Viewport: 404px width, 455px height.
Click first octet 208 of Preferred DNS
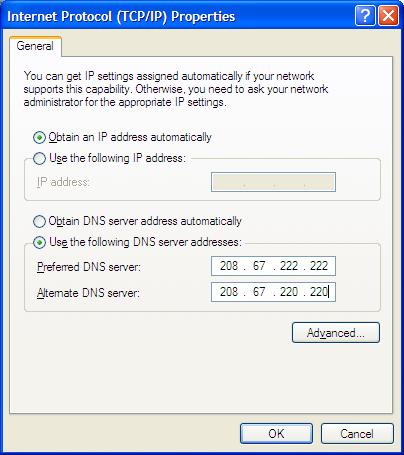click(x=229, y=266)
